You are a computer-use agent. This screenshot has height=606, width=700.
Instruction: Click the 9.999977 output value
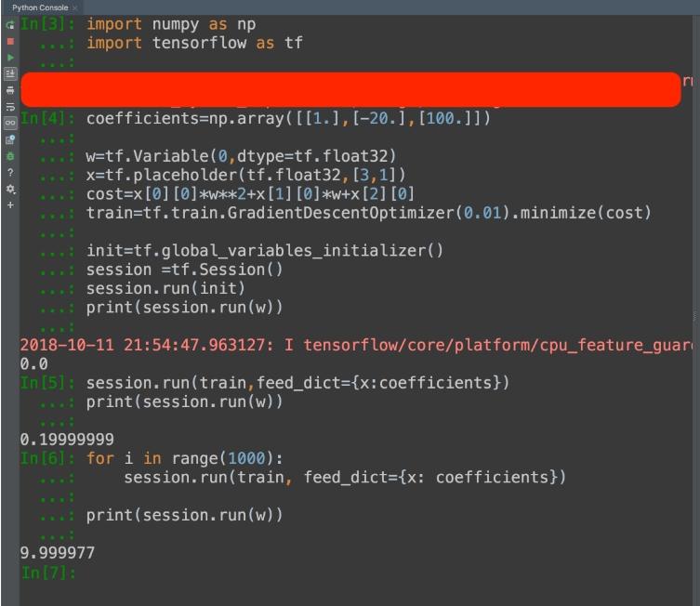57,553
